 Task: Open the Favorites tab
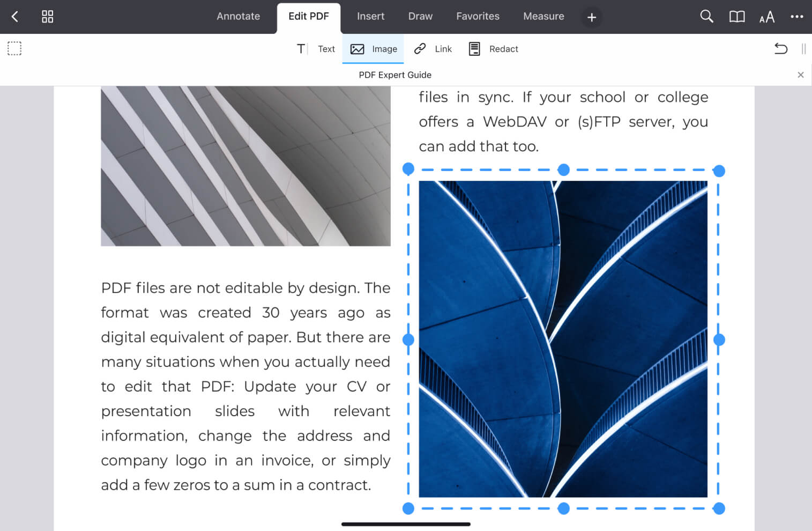(478, 17)
